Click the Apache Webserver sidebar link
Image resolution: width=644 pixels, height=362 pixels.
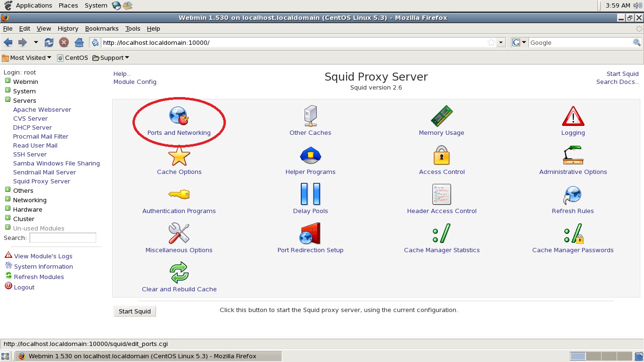42,109
